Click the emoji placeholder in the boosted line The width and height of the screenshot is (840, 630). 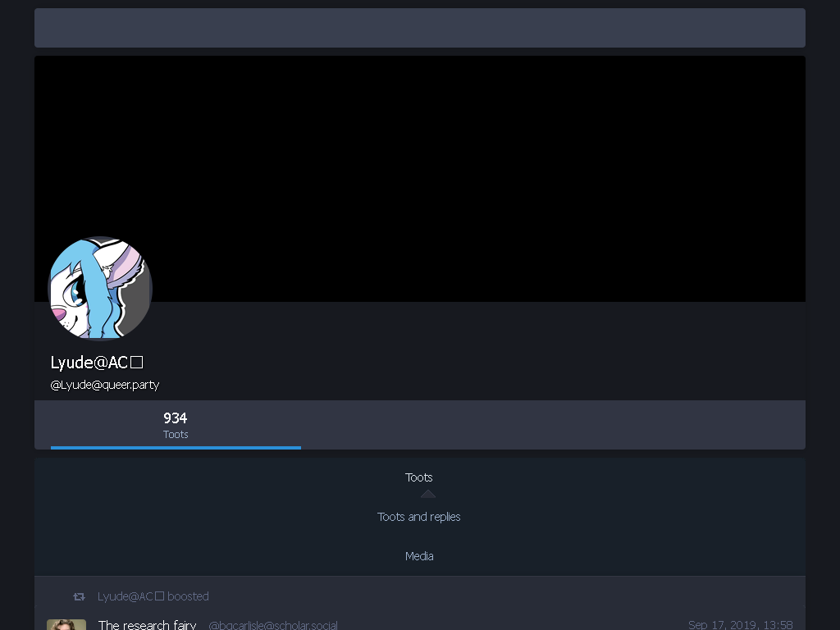(x=159, y=596)
